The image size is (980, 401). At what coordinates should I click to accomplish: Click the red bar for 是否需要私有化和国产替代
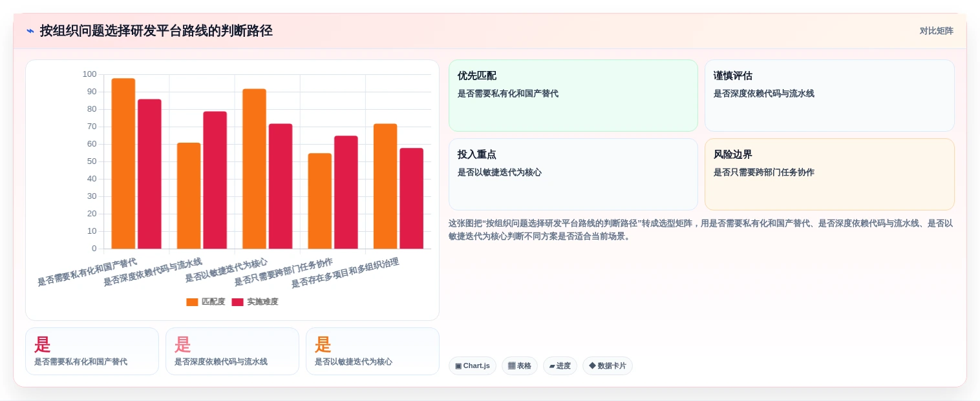pos(149,174)
